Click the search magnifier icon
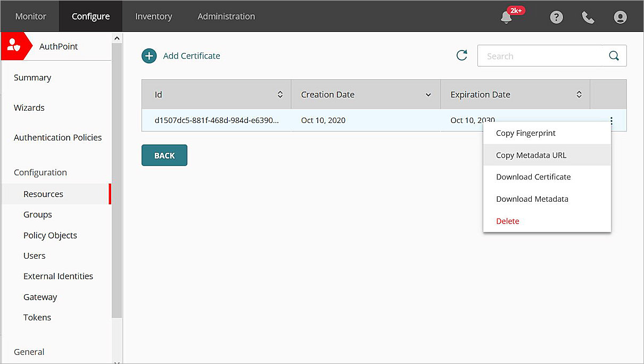 (x=614, y=55)
